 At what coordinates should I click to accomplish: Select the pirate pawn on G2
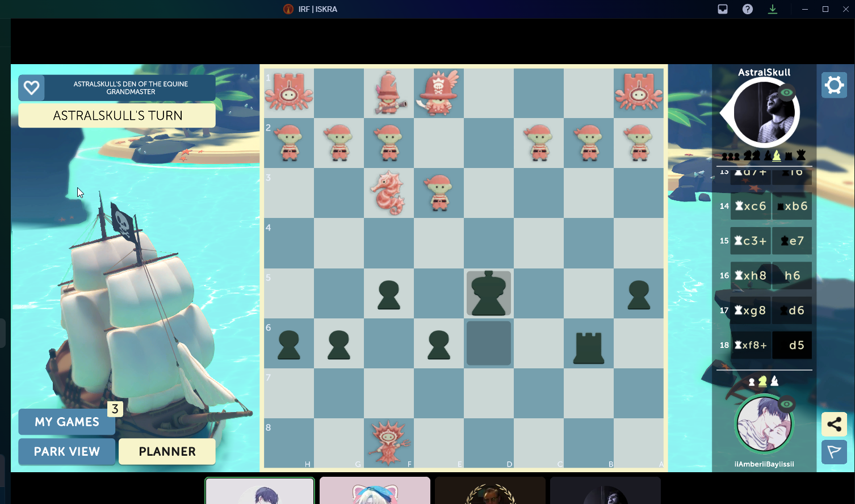339,143
